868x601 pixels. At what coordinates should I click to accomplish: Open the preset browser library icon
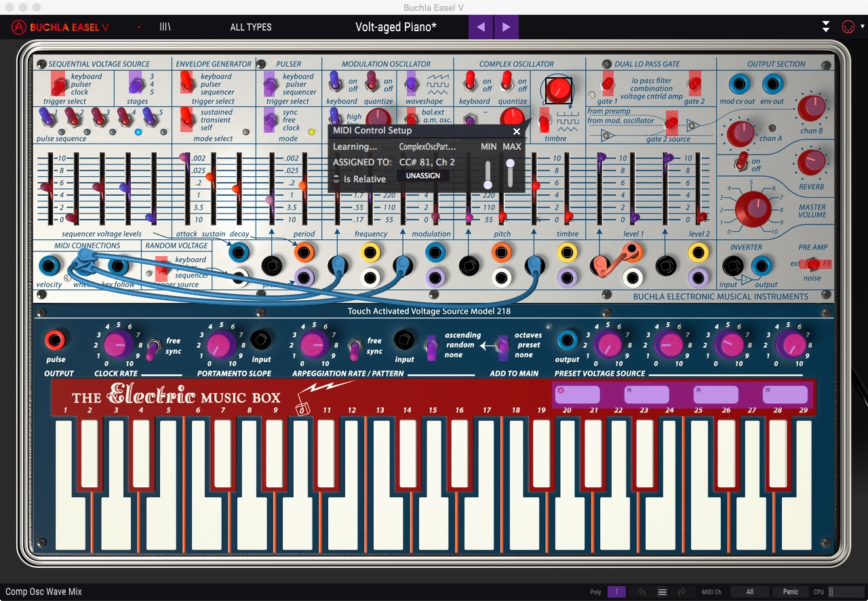pos(165,27)
